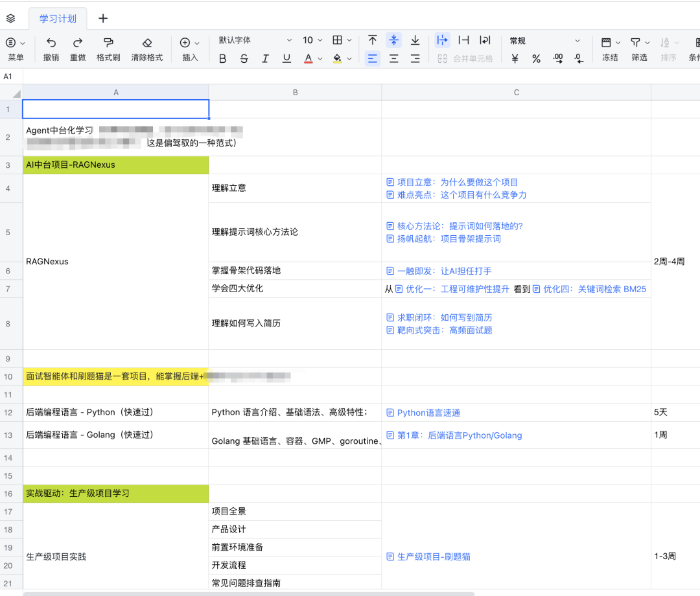Toggle text overflow mode
Image resolution: width=700 pixels, height=596 pixels.
tap(442, 40)
